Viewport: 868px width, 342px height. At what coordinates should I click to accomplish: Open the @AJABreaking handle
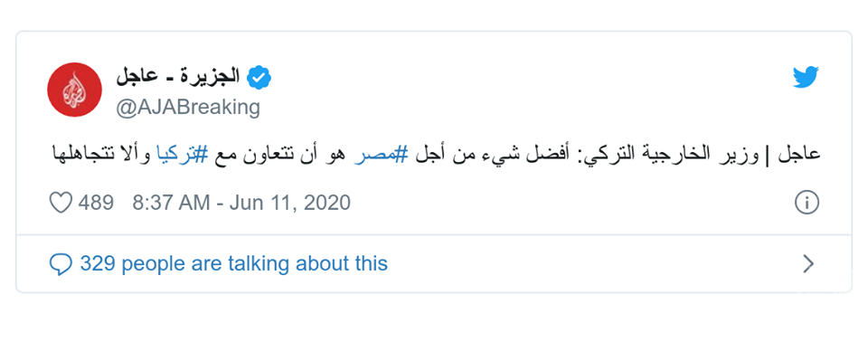click(188, 107)
